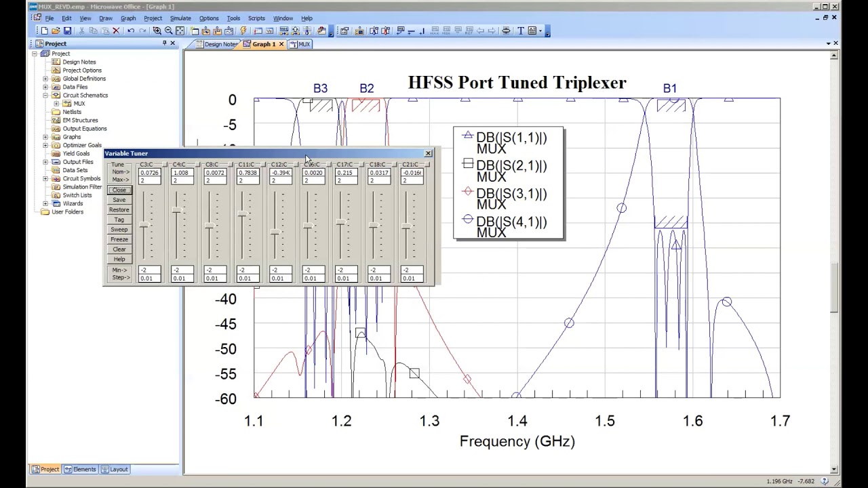The height and width of the screenshot is (488, 868).
Task: Expand the Wizards tree node
Action: point(45,203)
